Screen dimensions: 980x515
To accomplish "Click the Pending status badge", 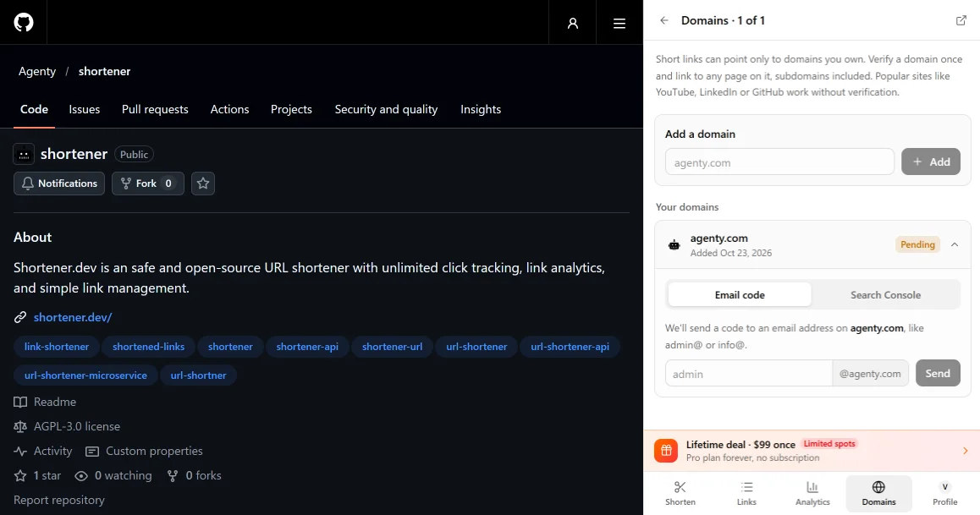I will coord(917,244).
